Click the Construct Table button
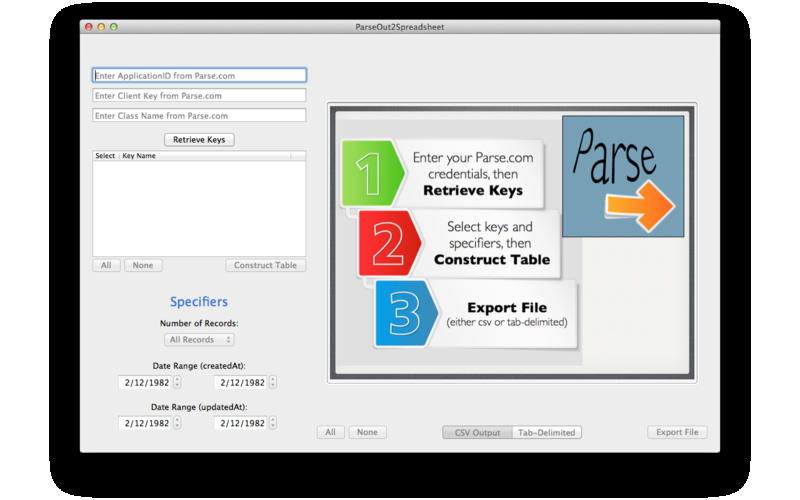 pos(265,265)
